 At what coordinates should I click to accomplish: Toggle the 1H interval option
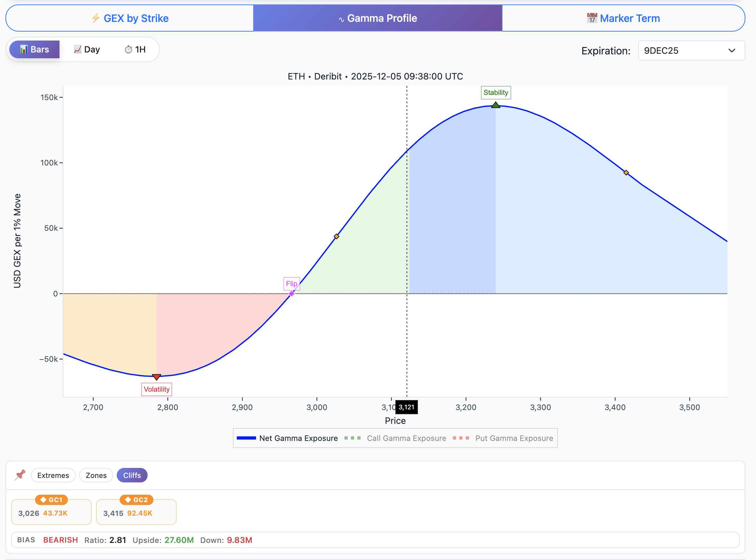135,49
